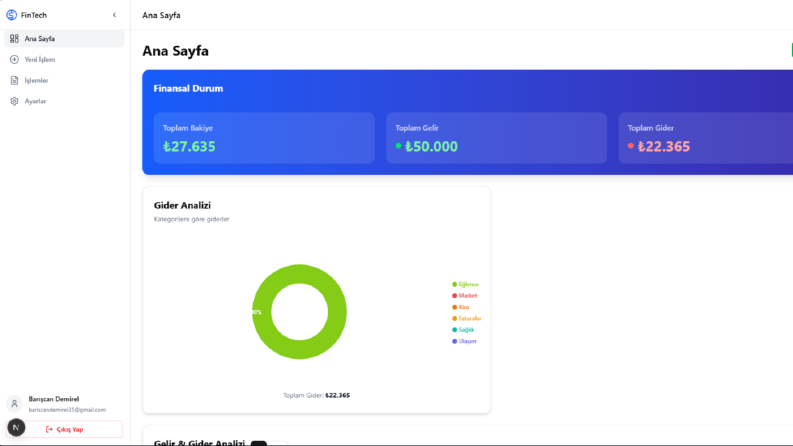
Task: Click the Finansal Durum heading
Action: click(x=188, y=88)
